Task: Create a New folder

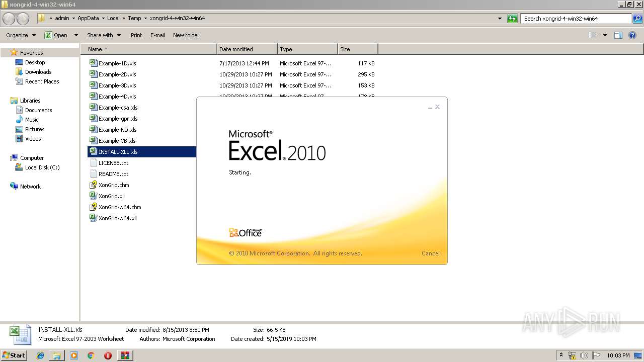Action: (186, 35)
